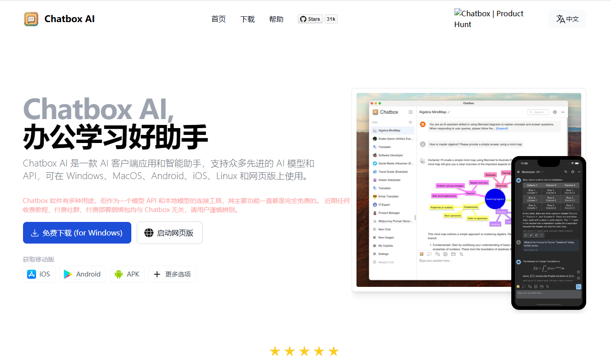The width and height of the screenshot is (611, 364).
Task: Click the blue send button in the phone preview
Action: coord(579,286)
